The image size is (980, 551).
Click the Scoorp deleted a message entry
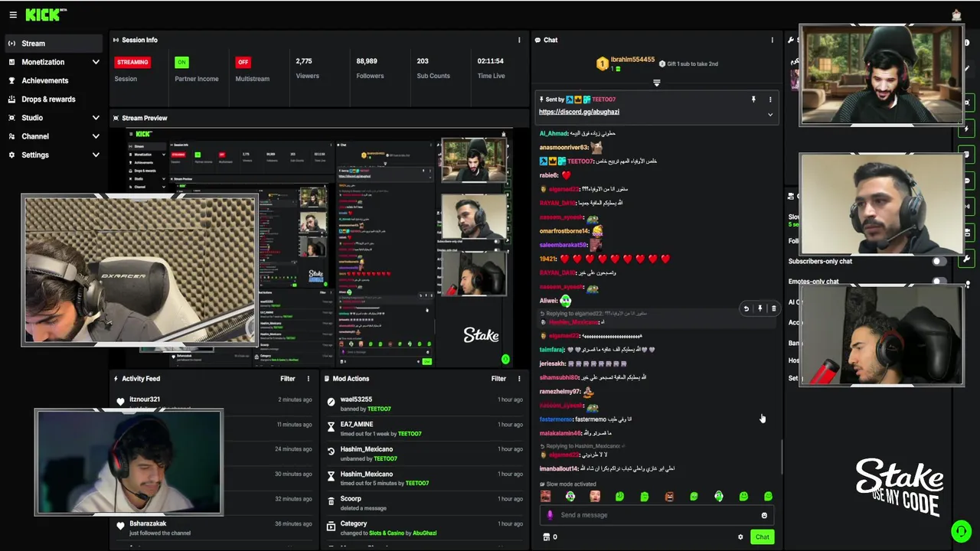[x=426, y=503]
